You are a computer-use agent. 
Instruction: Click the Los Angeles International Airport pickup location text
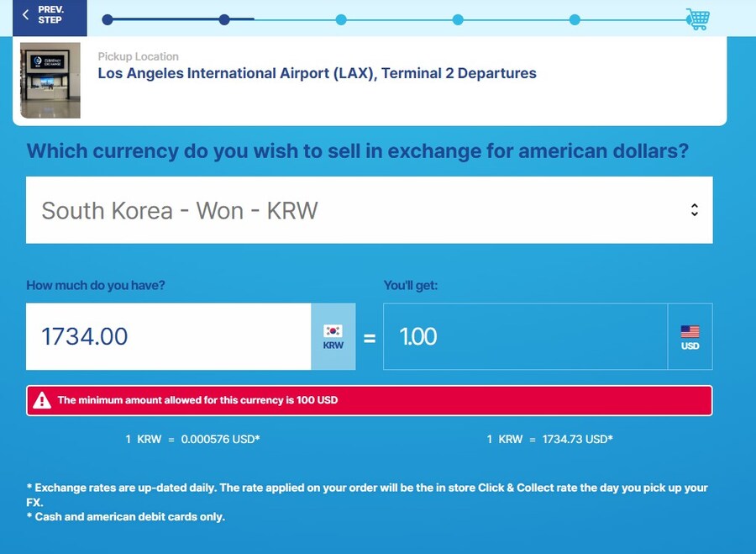tap(317, 73)
